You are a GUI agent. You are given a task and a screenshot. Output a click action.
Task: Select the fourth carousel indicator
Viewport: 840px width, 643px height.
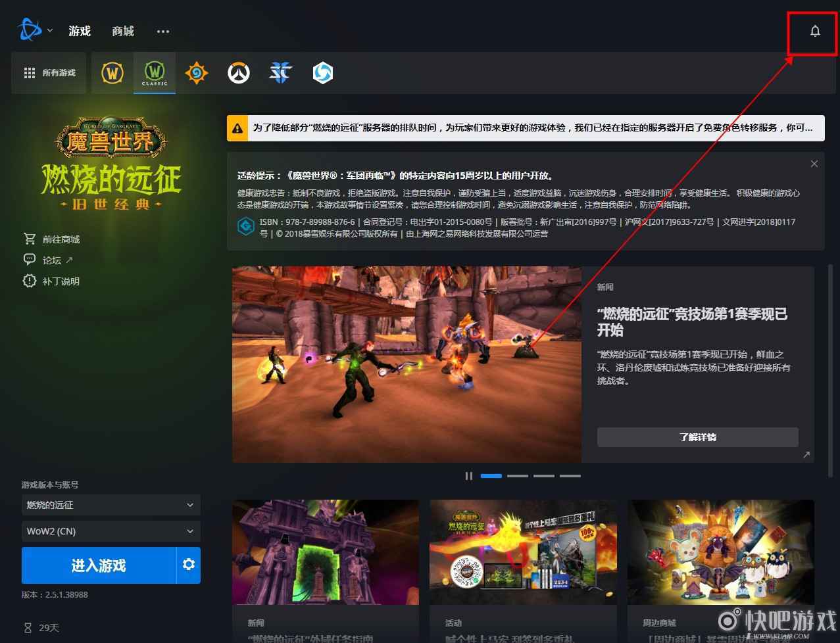[x=570, y=476]
